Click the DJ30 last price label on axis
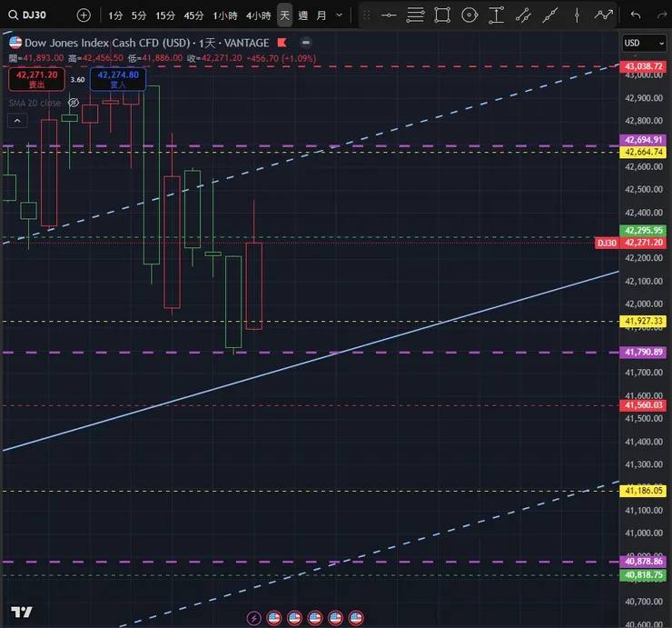The image size is (672, 628). point(630,243)
